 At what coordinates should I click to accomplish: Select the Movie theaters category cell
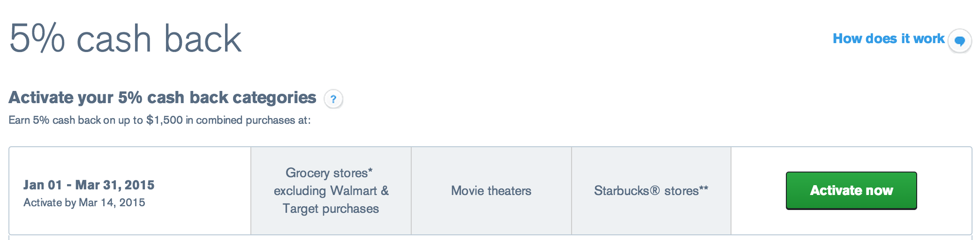pyautogui.click(x=491, y=191)
